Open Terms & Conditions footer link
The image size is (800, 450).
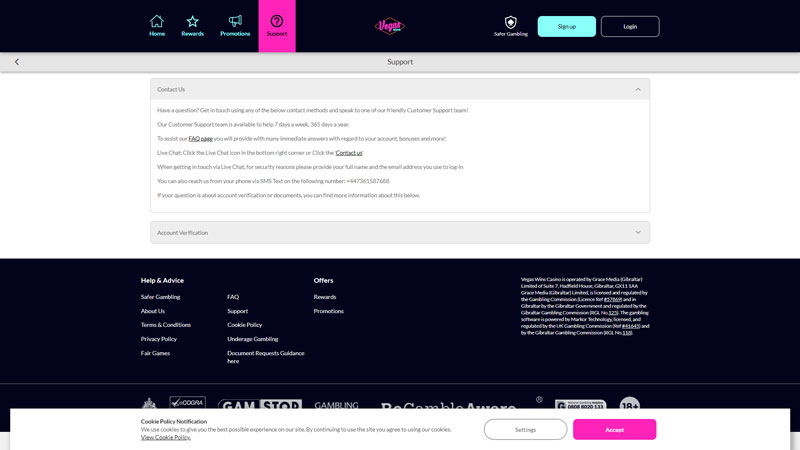(x=165, y=325)
